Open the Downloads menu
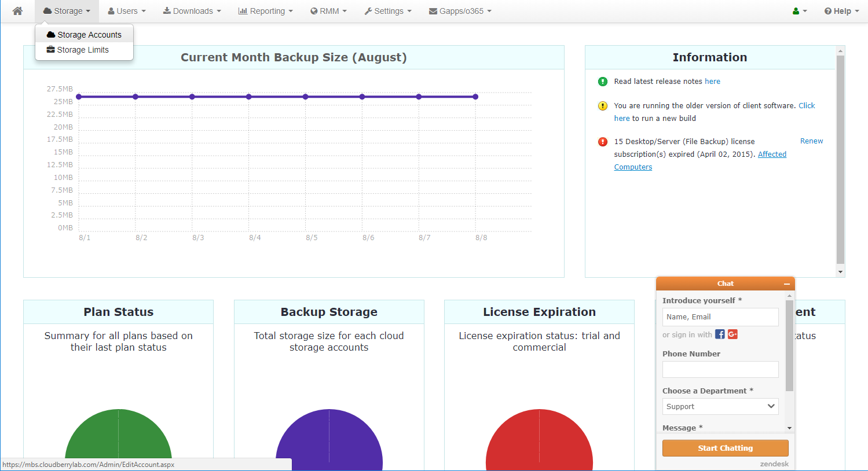 pyautogui.click(x=192, y=11)
